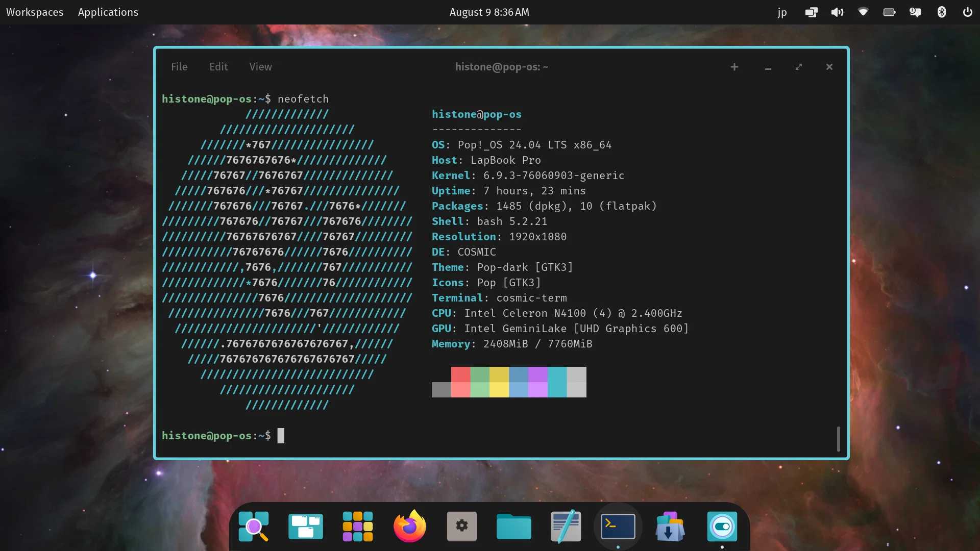Open Workspaces overview in top panel

35,12
